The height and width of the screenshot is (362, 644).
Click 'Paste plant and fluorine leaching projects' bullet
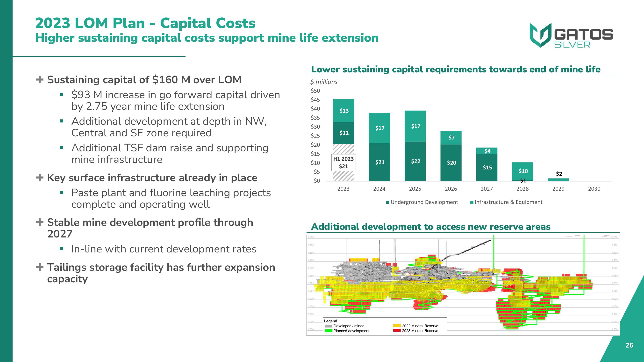171,199
